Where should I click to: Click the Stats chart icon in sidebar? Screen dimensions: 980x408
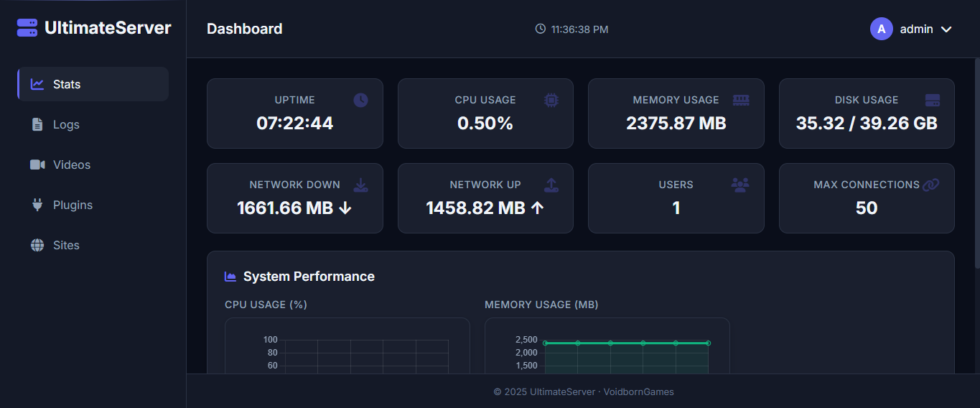click(x=37, y=84)
